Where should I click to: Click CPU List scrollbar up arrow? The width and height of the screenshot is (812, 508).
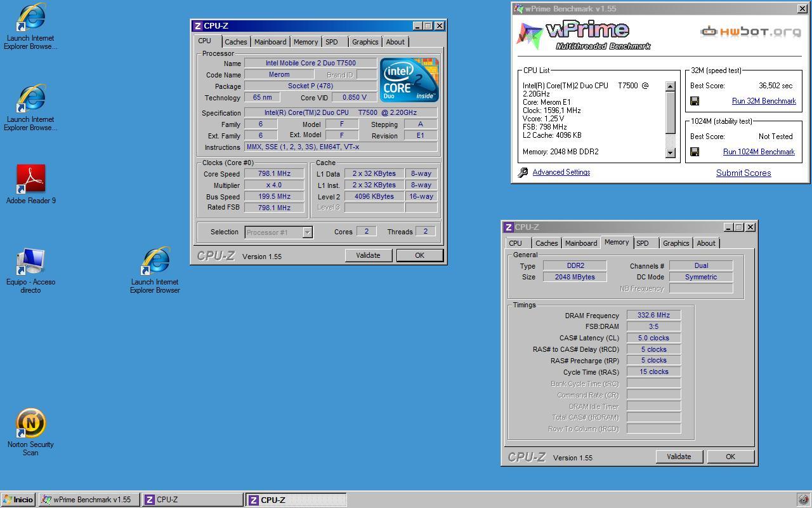pyautogui.click(x=671, y=86)
